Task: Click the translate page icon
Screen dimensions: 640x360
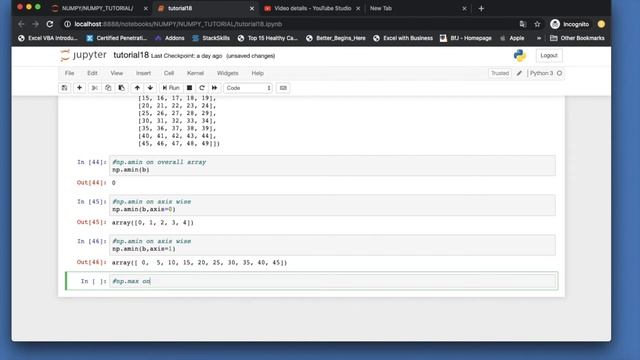Action: [x=522, y=24]
